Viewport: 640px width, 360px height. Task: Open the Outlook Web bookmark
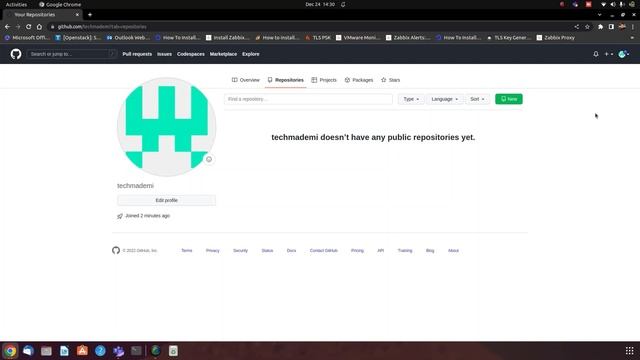click(x=128, y=38)
